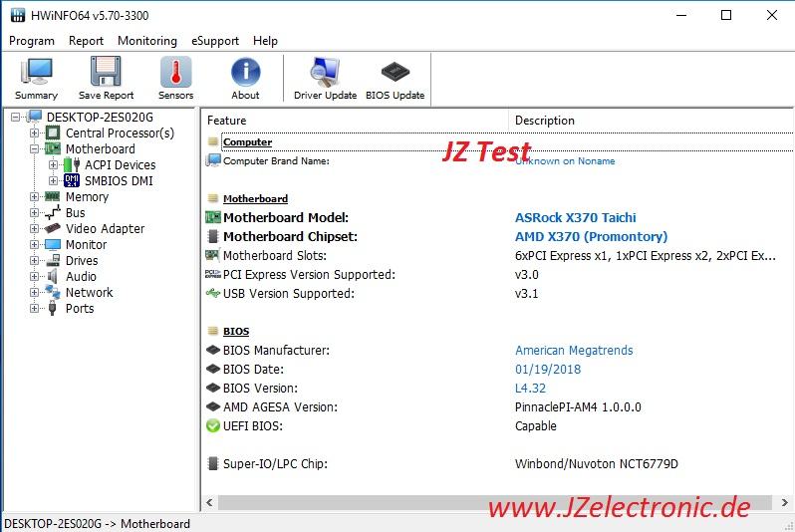This screenshot has height=532, width=795.
Task: Click the BIOS date 01/19/2018 value
Action: click(548, 370)
